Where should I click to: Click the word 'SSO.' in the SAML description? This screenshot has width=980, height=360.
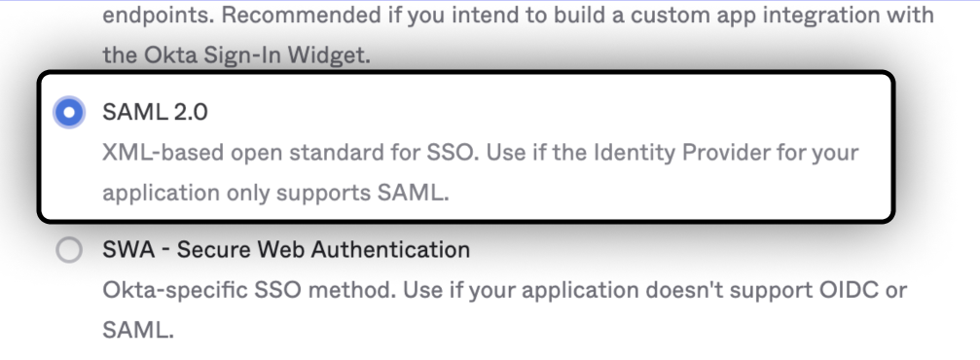[x=454, y=153]
